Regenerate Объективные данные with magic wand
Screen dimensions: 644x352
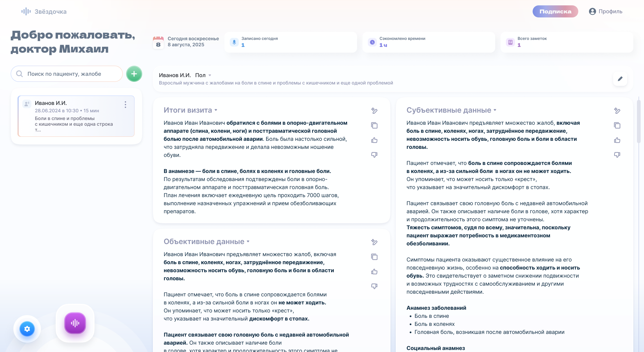374,242
